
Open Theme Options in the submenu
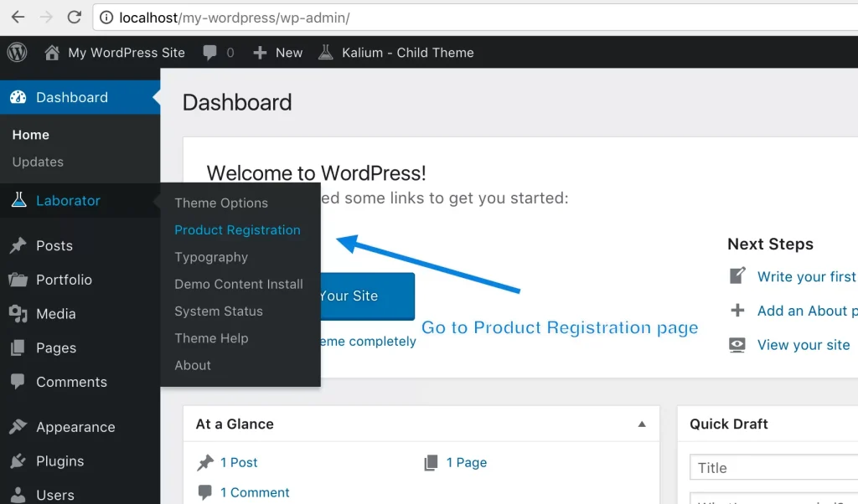click(221, 203)
